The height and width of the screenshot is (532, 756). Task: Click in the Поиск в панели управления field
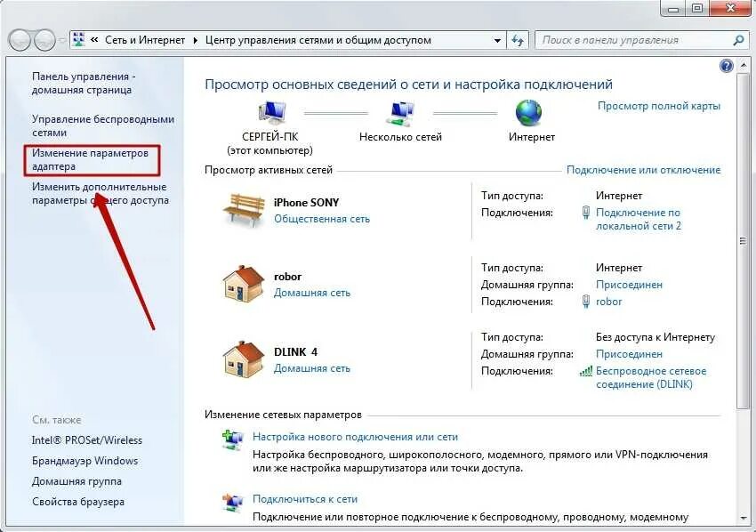(634, 40)
